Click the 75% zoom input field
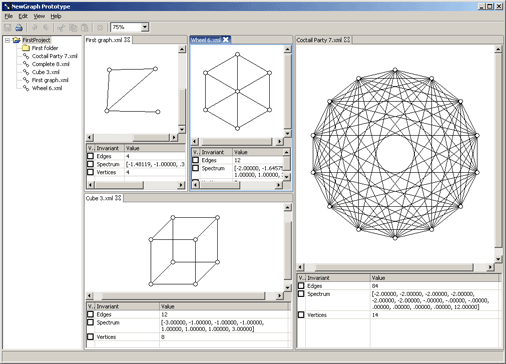This screenshot has height=364, width=506. [126, 27]
